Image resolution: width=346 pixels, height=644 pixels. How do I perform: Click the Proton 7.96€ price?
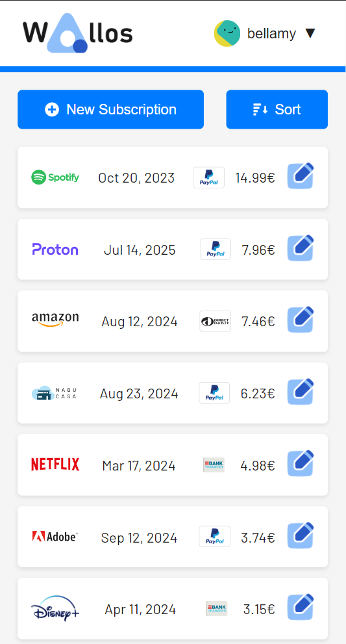258,250
